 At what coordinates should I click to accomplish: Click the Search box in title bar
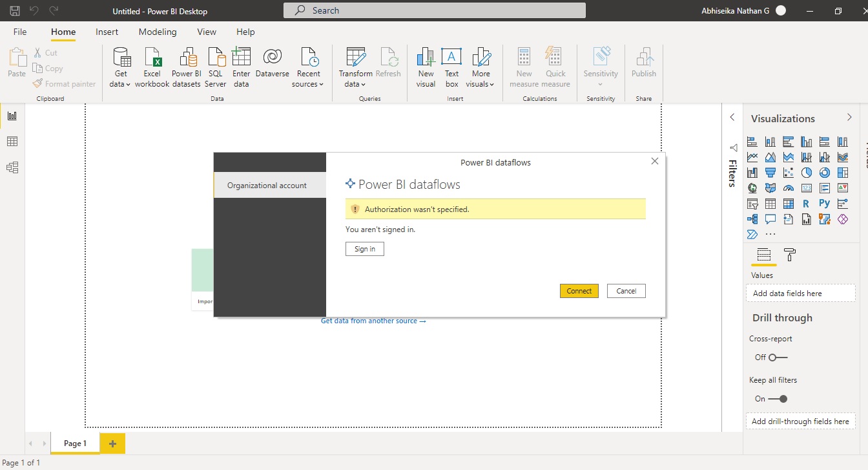coord(435,10)
